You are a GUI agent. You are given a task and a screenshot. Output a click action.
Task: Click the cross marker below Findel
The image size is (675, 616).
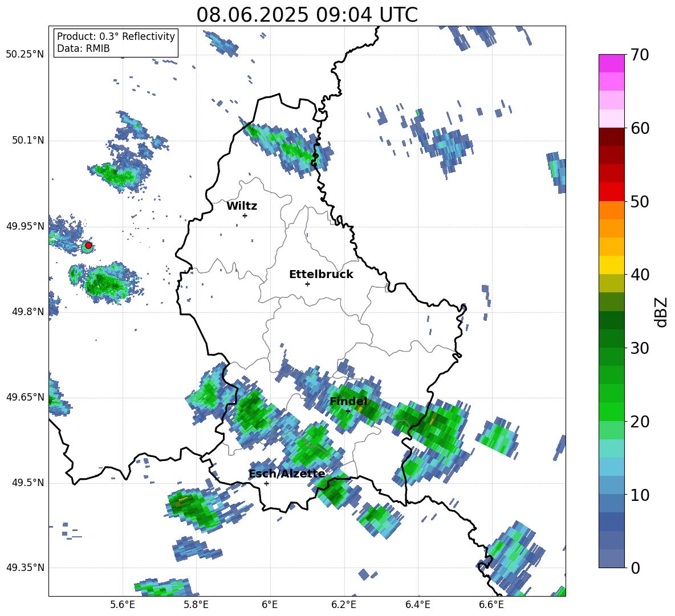348,411
